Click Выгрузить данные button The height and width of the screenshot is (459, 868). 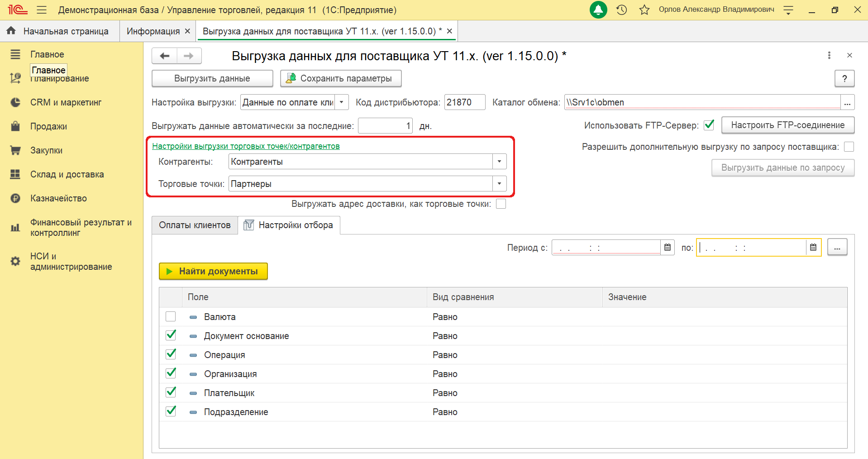pos(212,78)
